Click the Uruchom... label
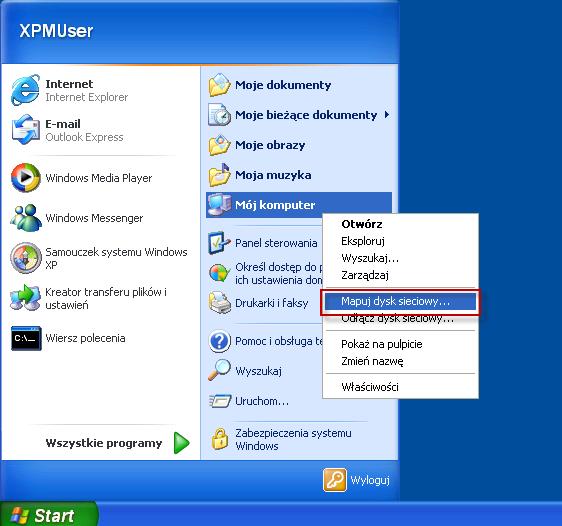 (x=262, y=401)
